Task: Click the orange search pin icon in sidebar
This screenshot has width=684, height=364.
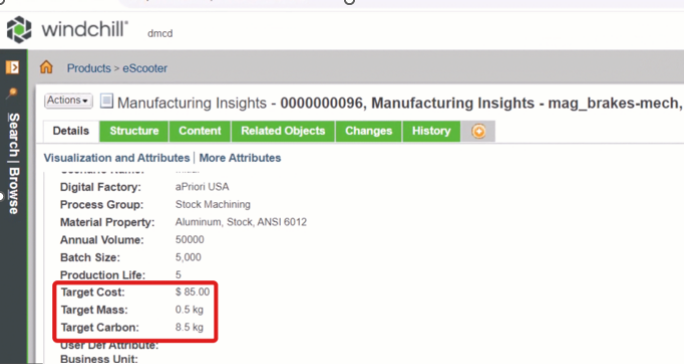Action: click(12, 93)
